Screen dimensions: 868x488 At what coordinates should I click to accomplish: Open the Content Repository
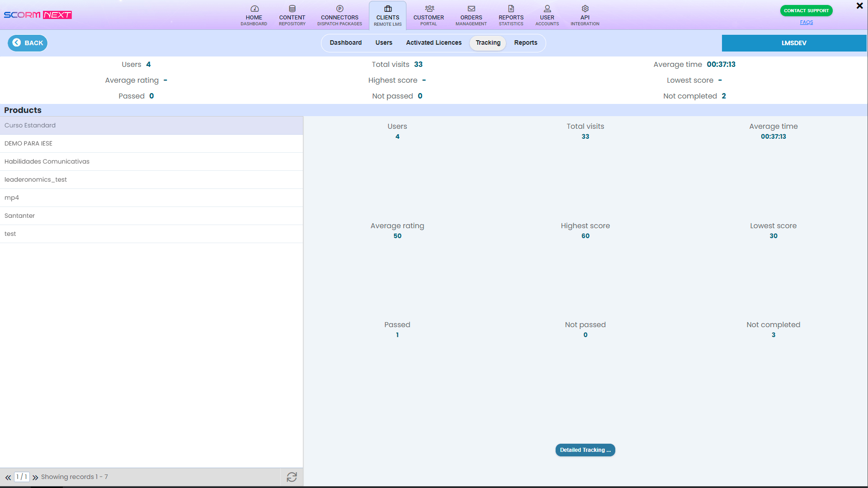(x=292, y=15)
